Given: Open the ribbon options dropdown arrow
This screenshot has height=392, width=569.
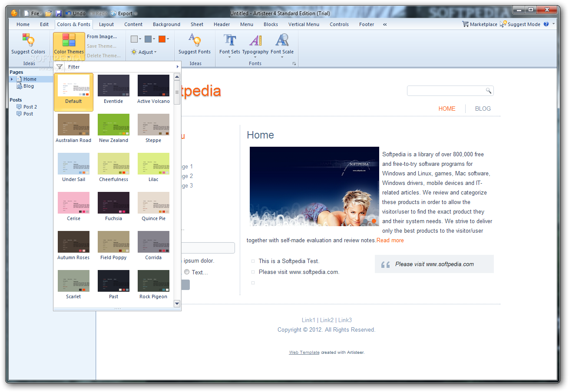Looking at the screenshot, I should point(554,24).
